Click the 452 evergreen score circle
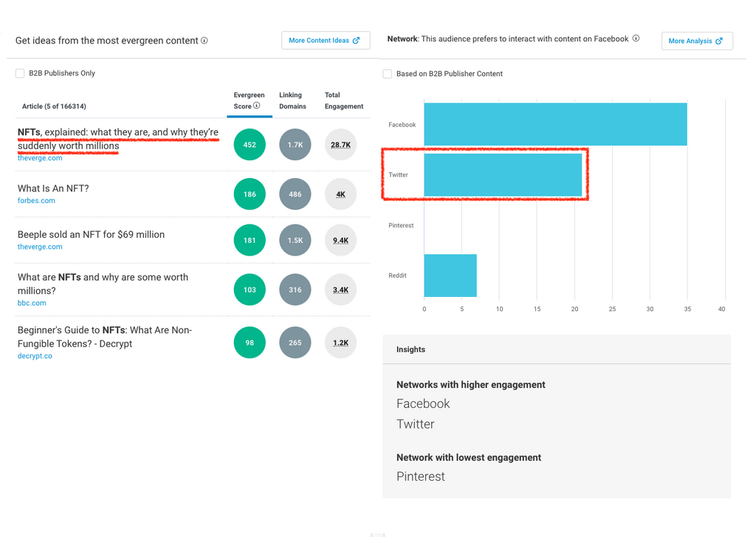 (x=250, y=145)
